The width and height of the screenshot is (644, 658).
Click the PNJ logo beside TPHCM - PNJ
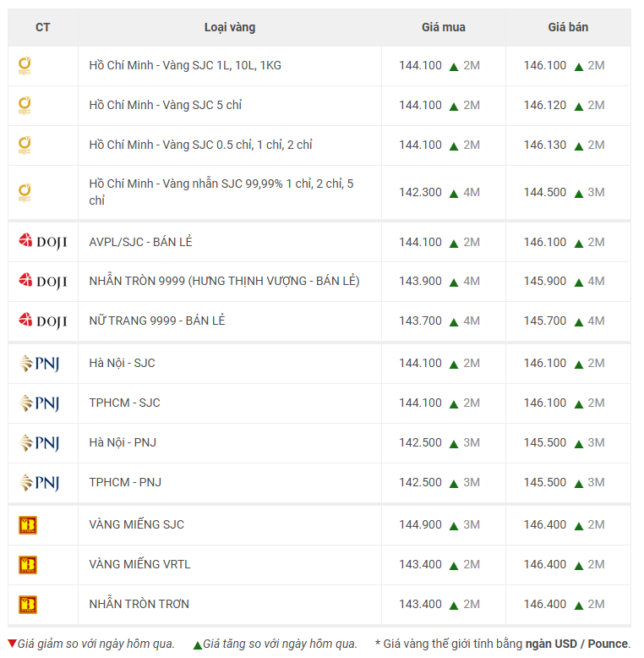pyautogui.click(x=40, y=483)
